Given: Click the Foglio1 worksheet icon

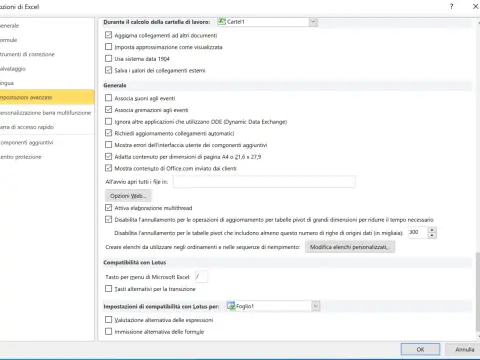Looking at the screenshot, I should tap(231, 306).
